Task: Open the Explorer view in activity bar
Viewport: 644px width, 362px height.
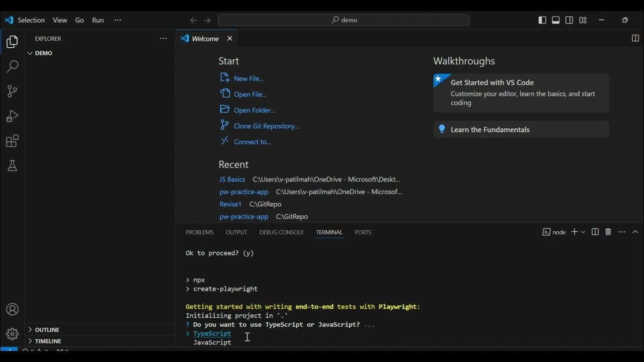Action: pyautogui.click(x=12, y=42)
